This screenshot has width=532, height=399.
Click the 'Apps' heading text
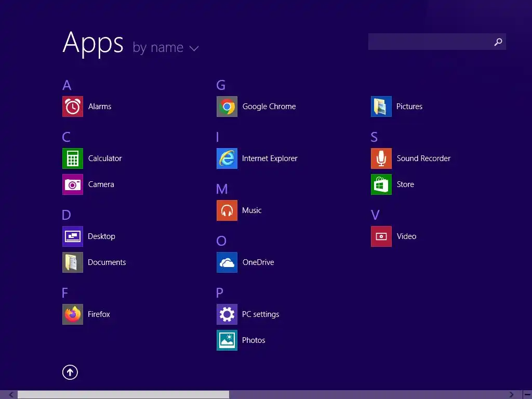click(93, 44)
